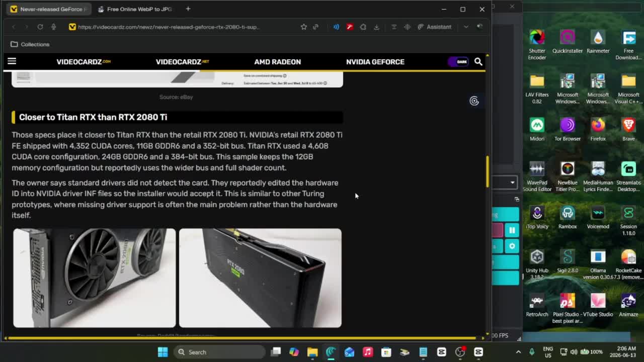Toggle the DARK mode switch

[x=458, y=61]
